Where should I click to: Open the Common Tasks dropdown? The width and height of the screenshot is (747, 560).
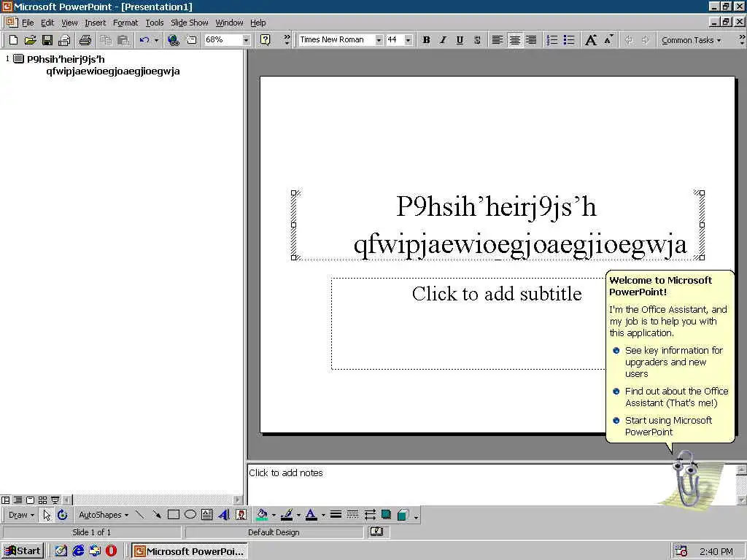[x=692, y=40]
